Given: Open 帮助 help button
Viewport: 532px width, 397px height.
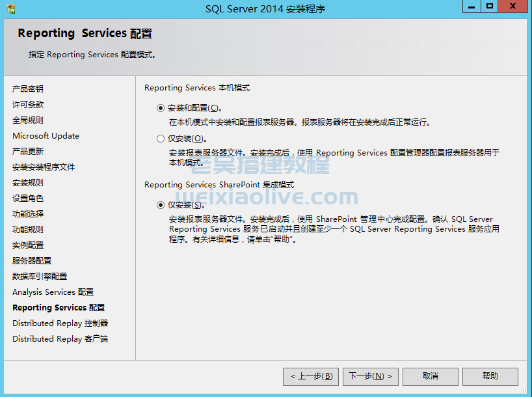Looking at the screenshot, I should click(x=490, y=376).
